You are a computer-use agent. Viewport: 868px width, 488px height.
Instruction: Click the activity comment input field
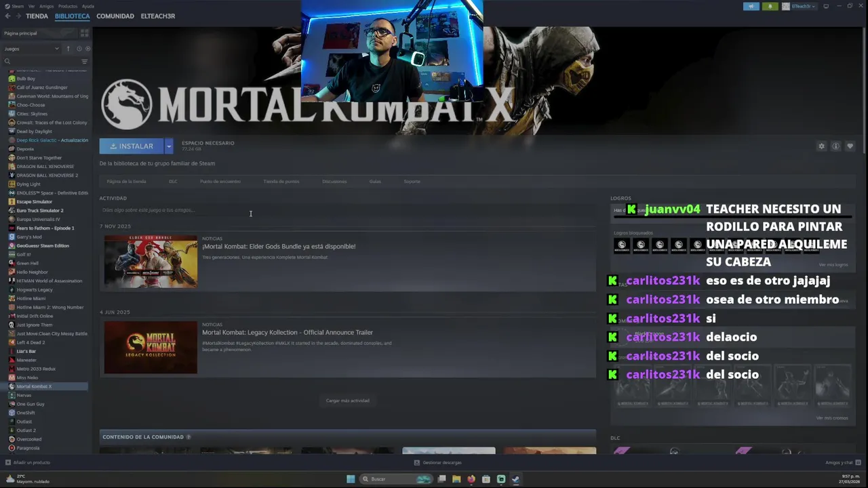pyautogui.click(x=347, y=210)
